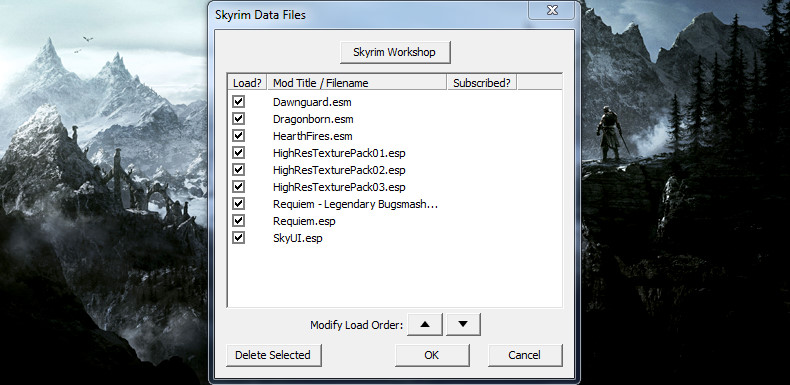Highlight HighResTexturePack02.esp row text
The width and height of the screenshot is (790, 385).
(339, 170)
